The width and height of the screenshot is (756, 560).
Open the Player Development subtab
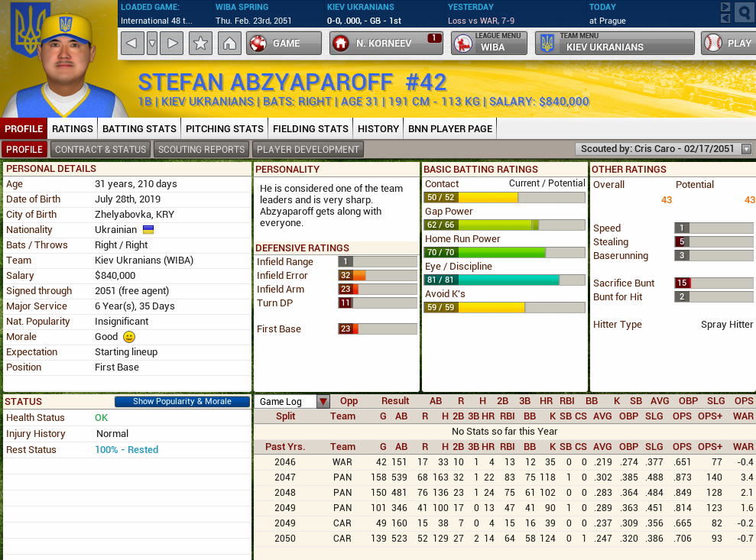[307, 150]
